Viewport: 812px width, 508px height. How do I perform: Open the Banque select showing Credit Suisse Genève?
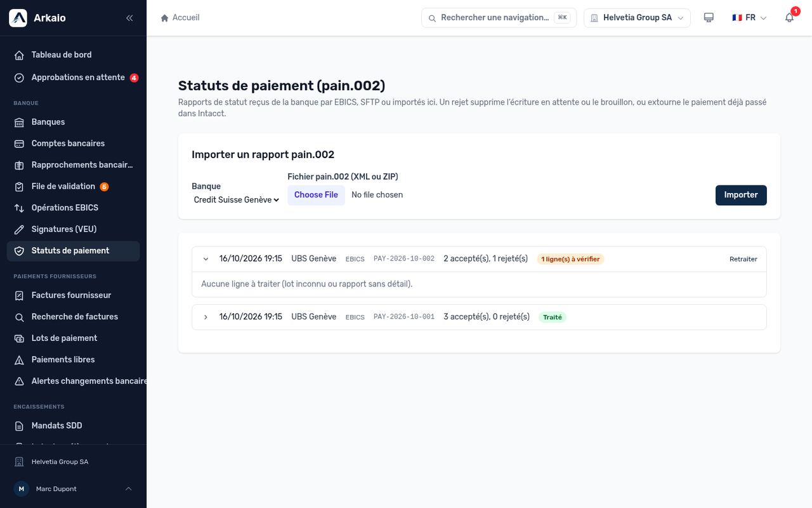[236, 199]
